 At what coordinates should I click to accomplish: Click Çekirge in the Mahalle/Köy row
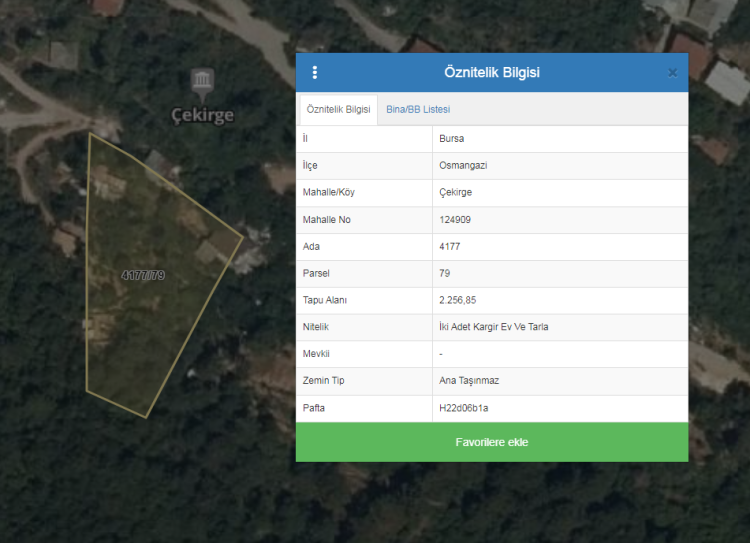pyautogui.click(x=455, y=193)
